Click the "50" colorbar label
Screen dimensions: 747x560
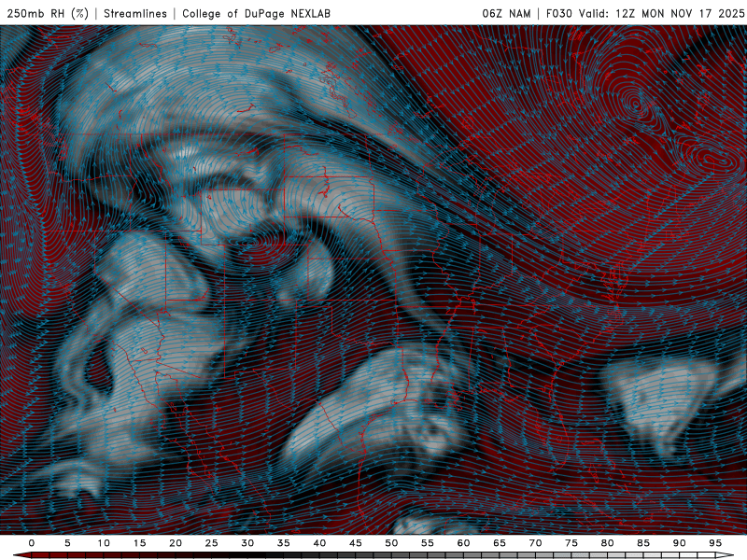[391, 543]
